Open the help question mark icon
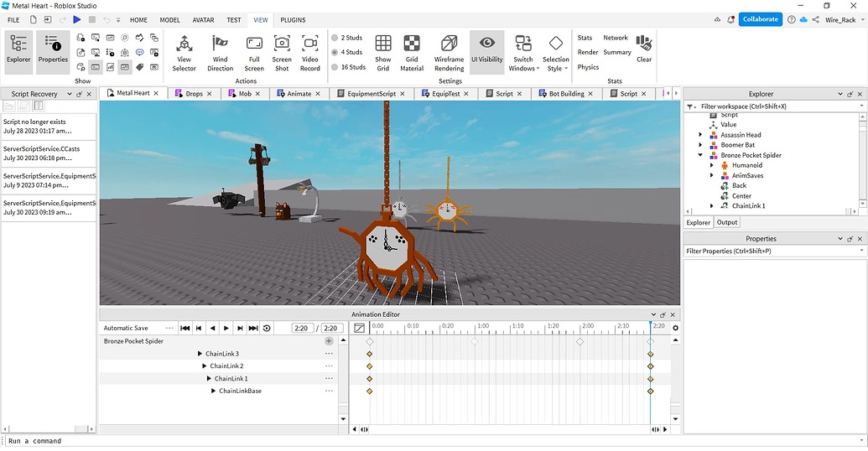The image size is (868, 451). [792, 19]
